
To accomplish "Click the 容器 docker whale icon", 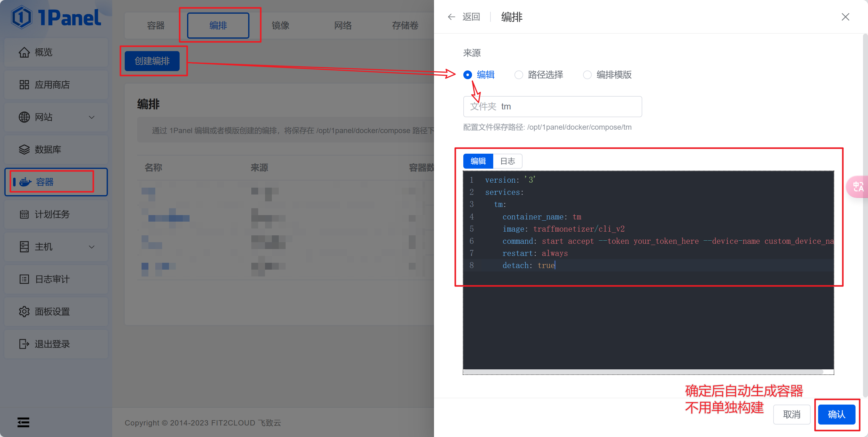I will 25,182.
